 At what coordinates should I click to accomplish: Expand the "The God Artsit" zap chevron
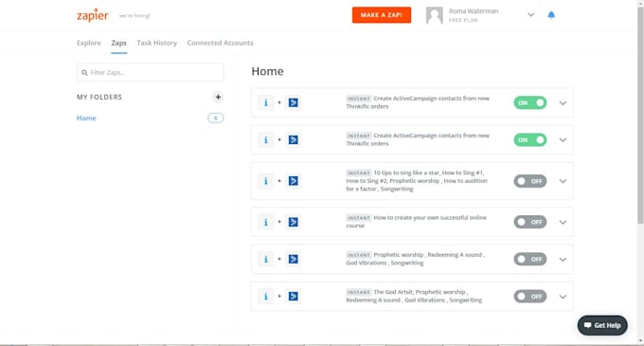point(563,297)
